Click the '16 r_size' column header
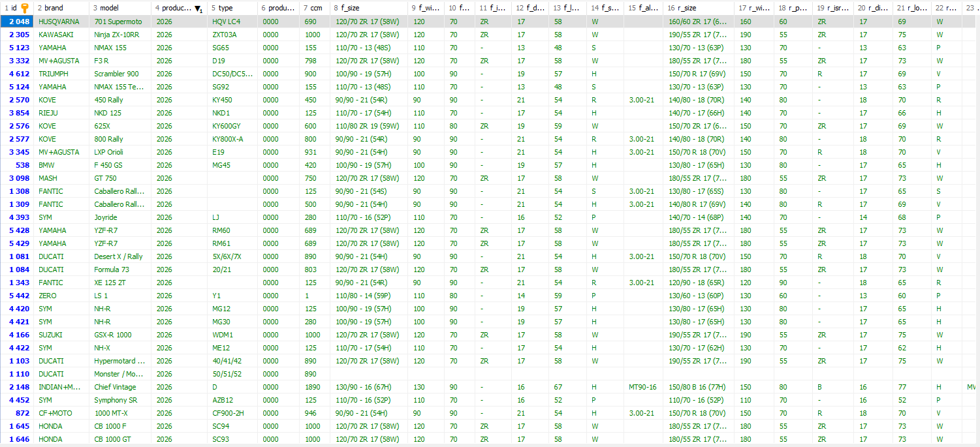This screenshot has height=447, width=980. point(699,8)
